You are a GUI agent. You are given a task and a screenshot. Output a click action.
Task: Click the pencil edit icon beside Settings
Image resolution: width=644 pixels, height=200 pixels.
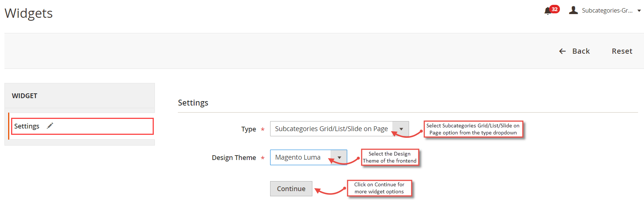[50, 126]
